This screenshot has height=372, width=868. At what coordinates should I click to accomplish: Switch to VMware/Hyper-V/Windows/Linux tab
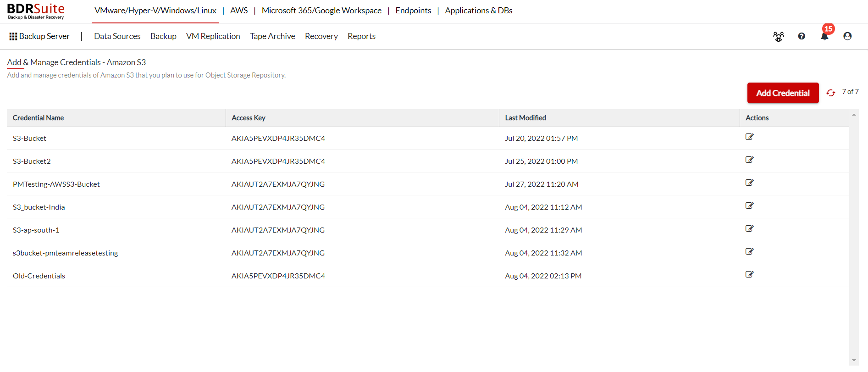pyautogui.click(x=155, y=11)
